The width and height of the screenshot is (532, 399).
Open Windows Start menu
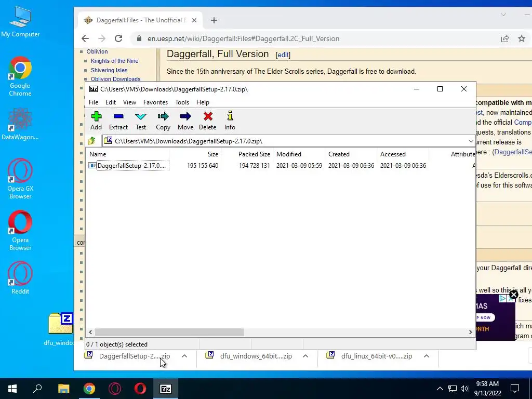coord(12,389)
